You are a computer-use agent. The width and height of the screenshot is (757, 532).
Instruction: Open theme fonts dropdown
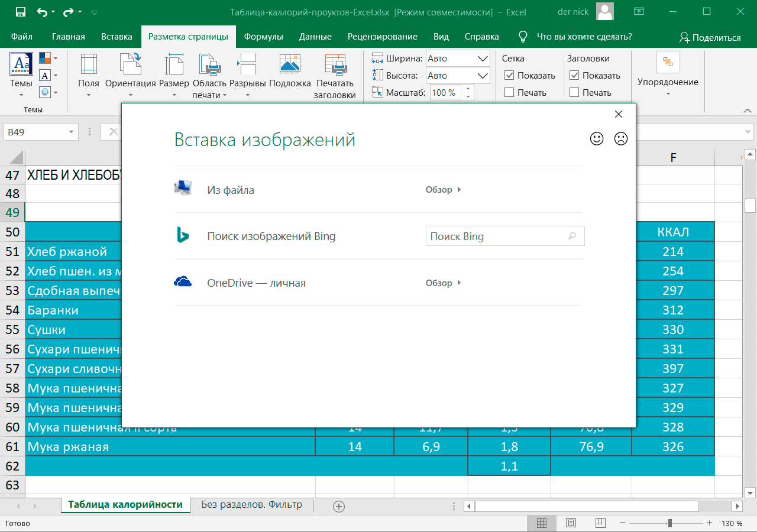[x=48, y=75]
